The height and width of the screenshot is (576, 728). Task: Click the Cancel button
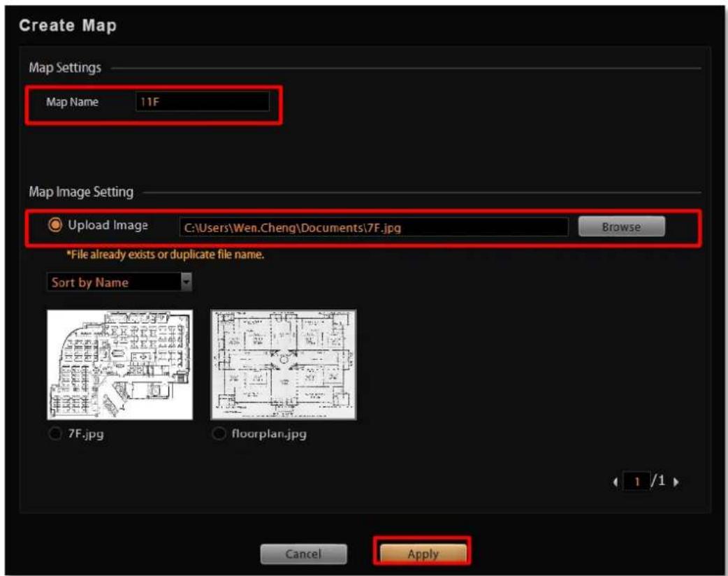tap(303, 554)
